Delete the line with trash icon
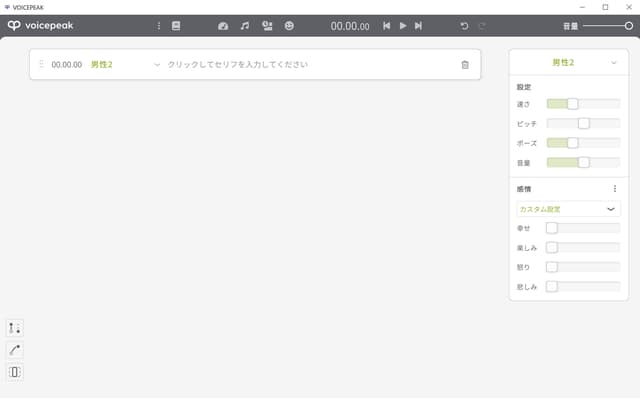 465,64
